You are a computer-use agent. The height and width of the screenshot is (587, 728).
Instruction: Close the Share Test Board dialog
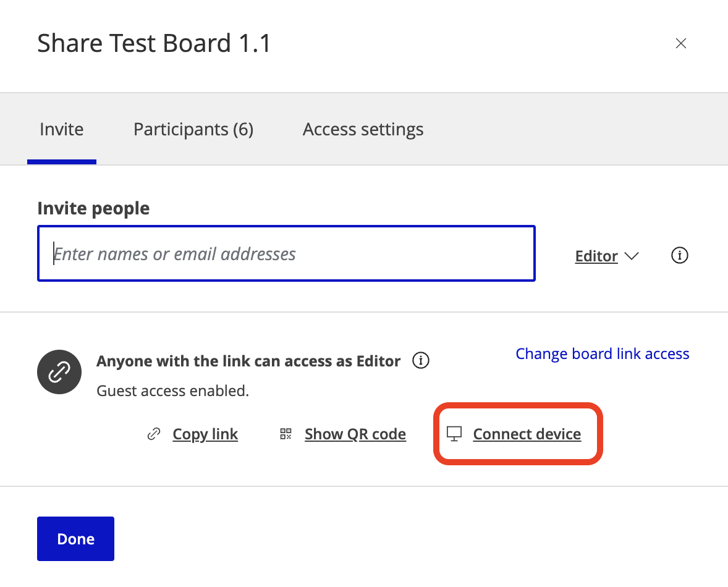pyautogui.click(x=680, y=43)
